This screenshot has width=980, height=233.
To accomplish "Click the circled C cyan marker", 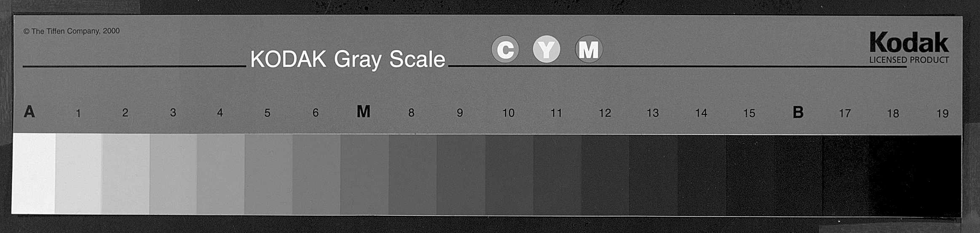I will pyautogui.click(x=505, y=50).
